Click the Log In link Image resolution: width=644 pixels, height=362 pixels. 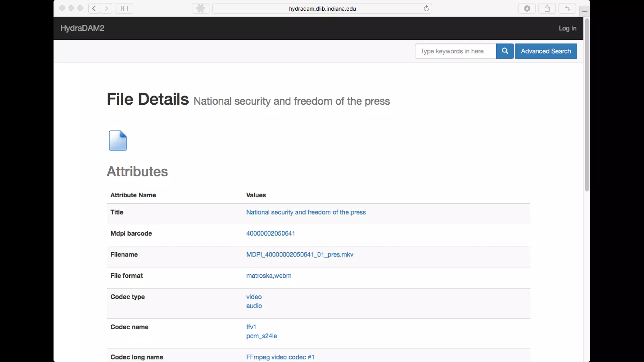pyautogui.click(x=567, y=28)
